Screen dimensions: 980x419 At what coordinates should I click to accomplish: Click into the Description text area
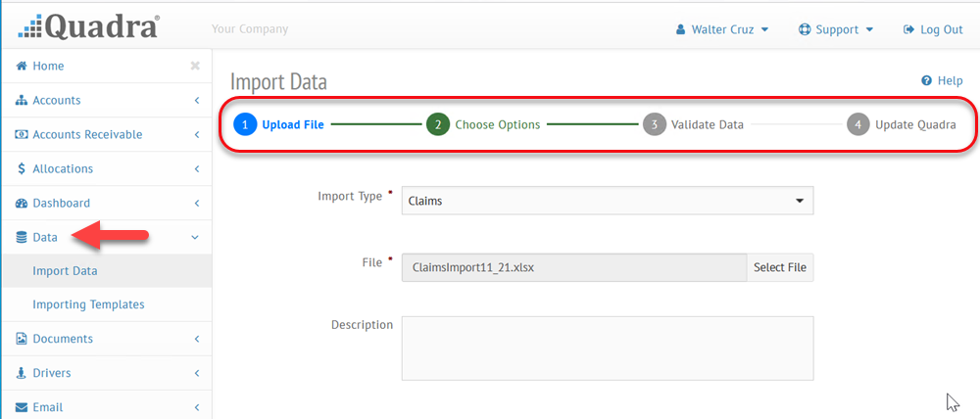pos(608,348)
